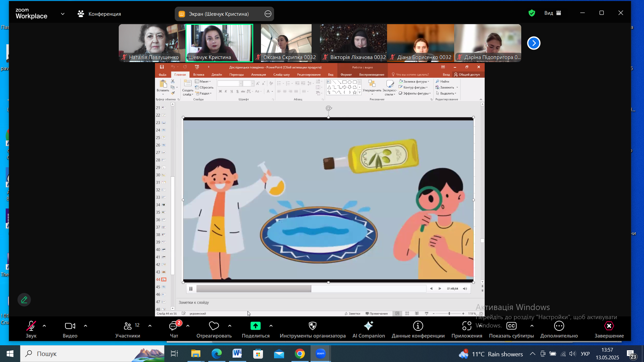The height and width of the screenshot is (362, 644).
Task: Open the Файл tab in PowerPoint
Action: pyautogui.click(x=163, y=75)
